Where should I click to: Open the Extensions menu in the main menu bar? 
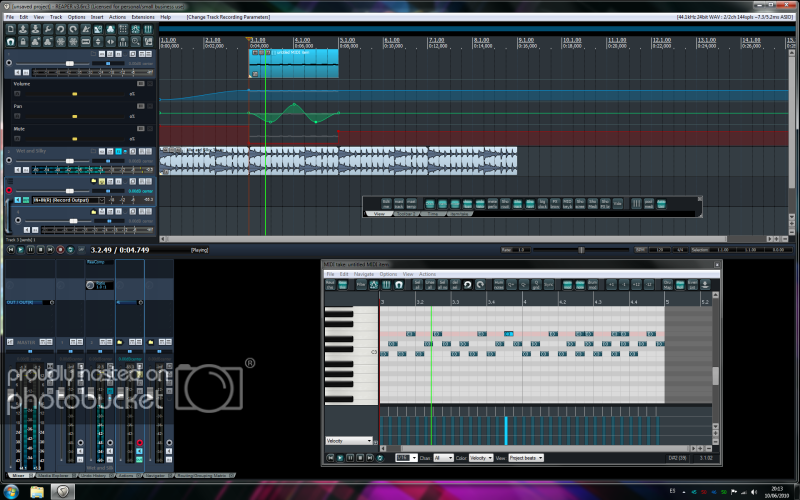pyautogui.click(x=143, y=17)
